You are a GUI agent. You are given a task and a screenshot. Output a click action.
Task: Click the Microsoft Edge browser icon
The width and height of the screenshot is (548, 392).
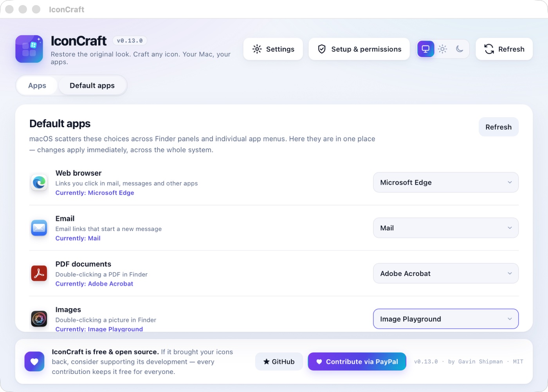click(x=39, y=182)
